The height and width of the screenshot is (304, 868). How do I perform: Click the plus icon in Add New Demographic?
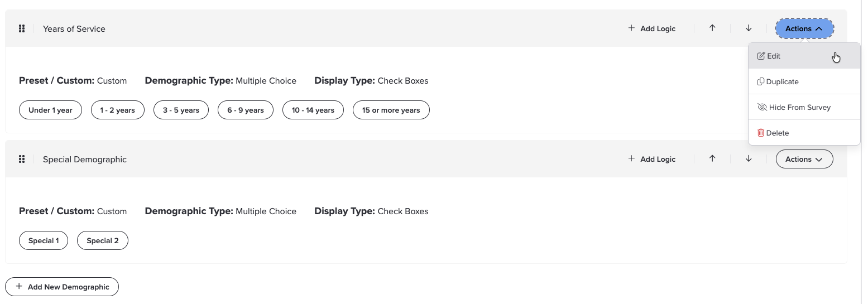tap(19, 286)
